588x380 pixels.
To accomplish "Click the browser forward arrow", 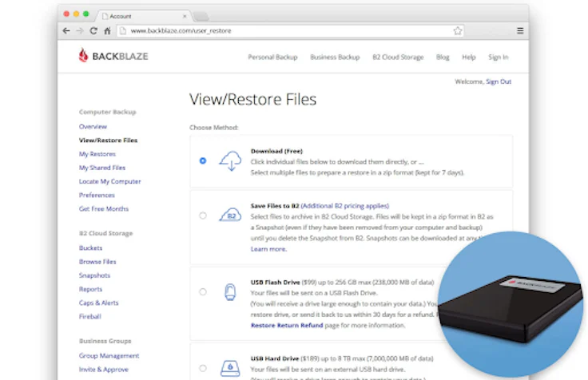I will [80, 30].
